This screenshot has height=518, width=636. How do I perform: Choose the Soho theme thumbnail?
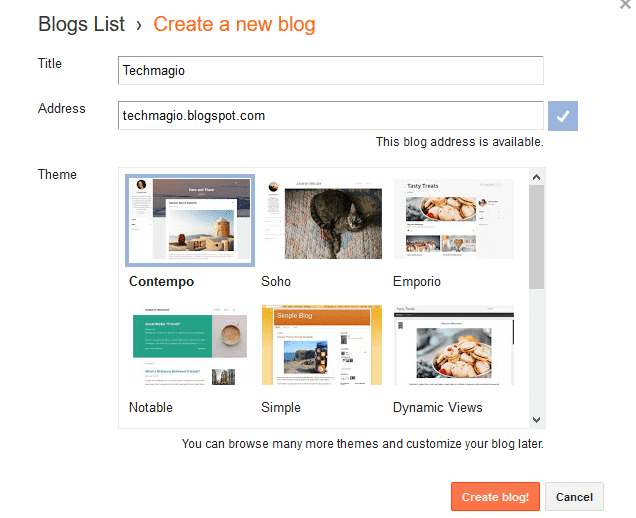(321, 220)
